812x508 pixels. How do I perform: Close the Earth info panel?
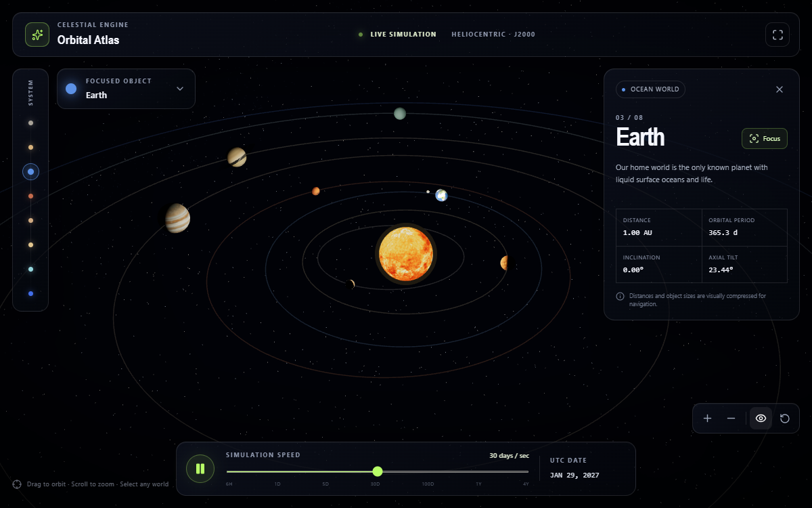coord(780,89)
